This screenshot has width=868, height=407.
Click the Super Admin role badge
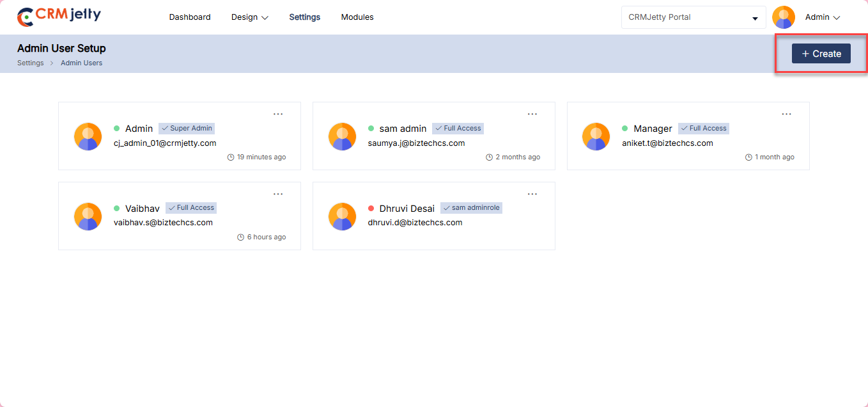pos(187,129)
